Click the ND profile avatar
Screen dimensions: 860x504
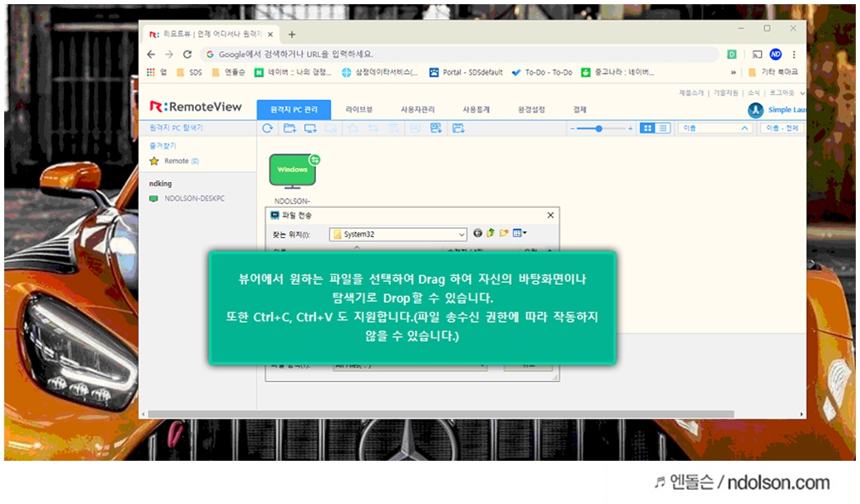click(775, 54)
